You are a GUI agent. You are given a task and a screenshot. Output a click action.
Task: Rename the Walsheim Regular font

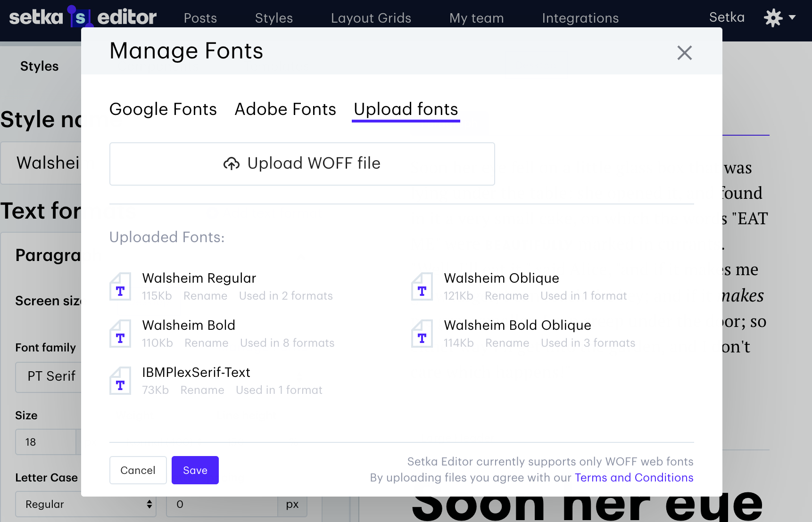tap(205, 296)
